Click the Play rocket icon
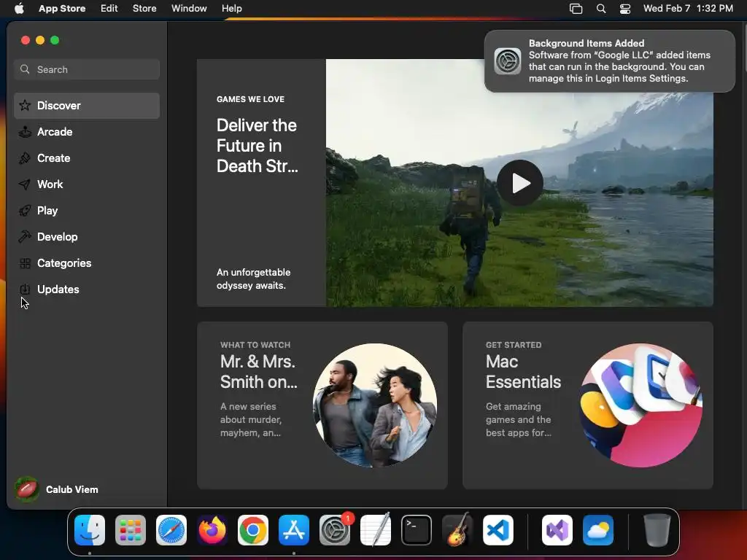The image size is (747, 560). click(x=25, y=211)
